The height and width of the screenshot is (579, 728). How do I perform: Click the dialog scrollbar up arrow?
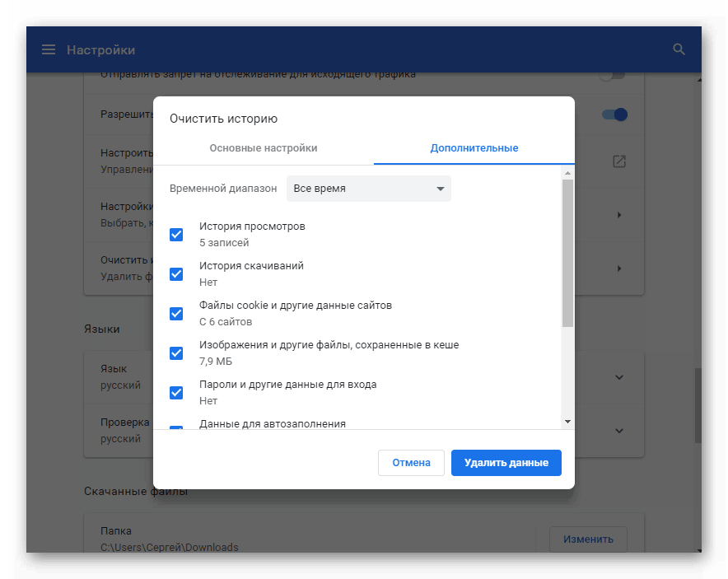tap(567, 173)
